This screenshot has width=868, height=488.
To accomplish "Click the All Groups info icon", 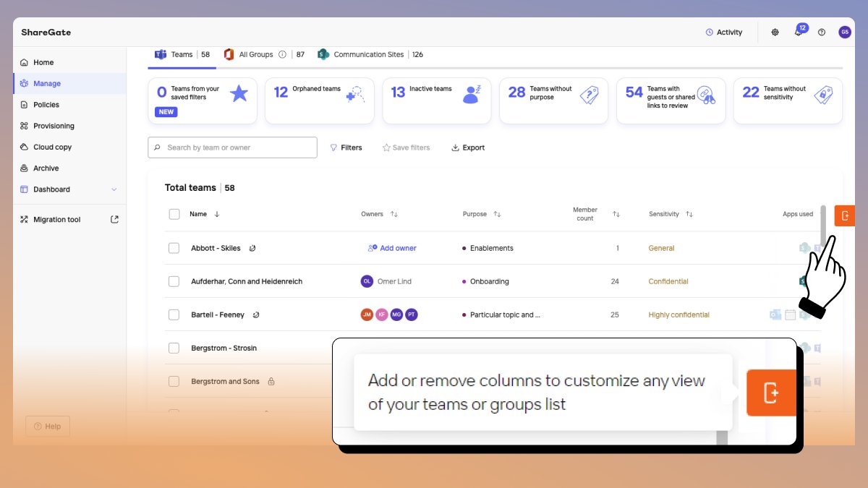I will click(282, 54).
